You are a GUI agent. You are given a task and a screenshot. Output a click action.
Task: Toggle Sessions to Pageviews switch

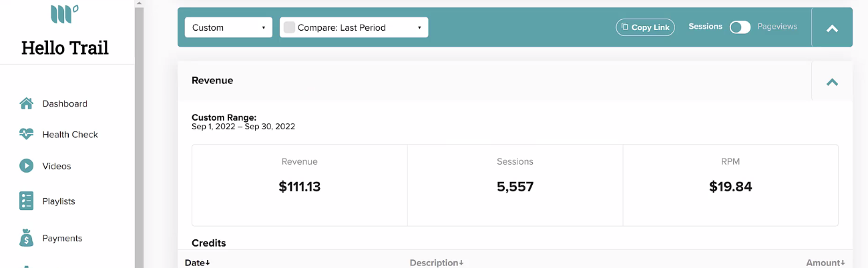[740, 27]
